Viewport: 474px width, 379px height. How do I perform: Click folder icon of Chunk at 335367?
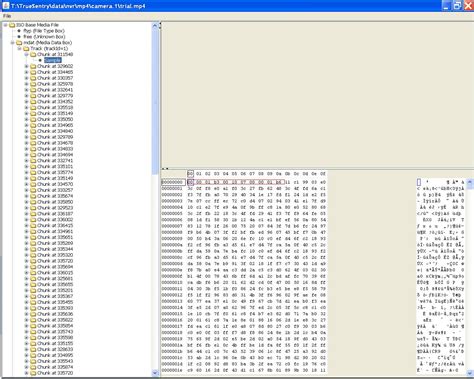(x=33, y=296)
